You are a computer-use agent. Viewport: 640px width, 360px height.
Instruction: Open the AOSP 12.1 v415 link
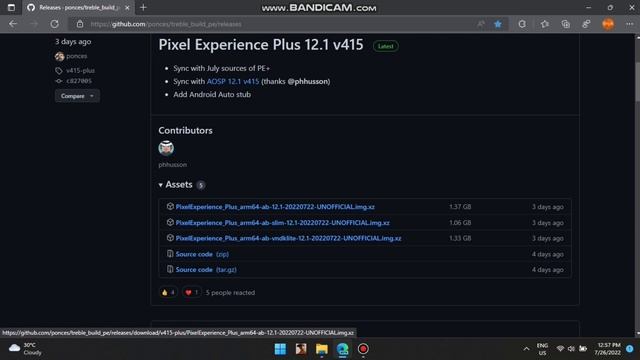click(233, 81)
